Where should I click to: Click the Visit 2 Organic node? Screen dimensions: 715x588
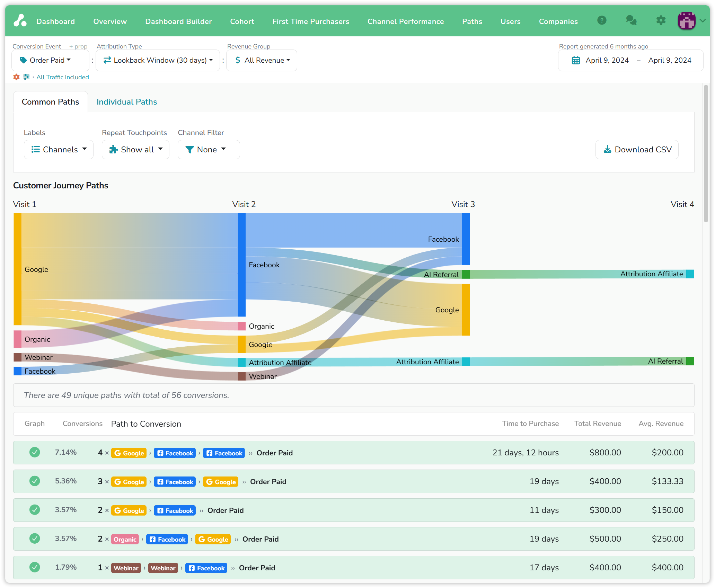[x=242, y=326]
